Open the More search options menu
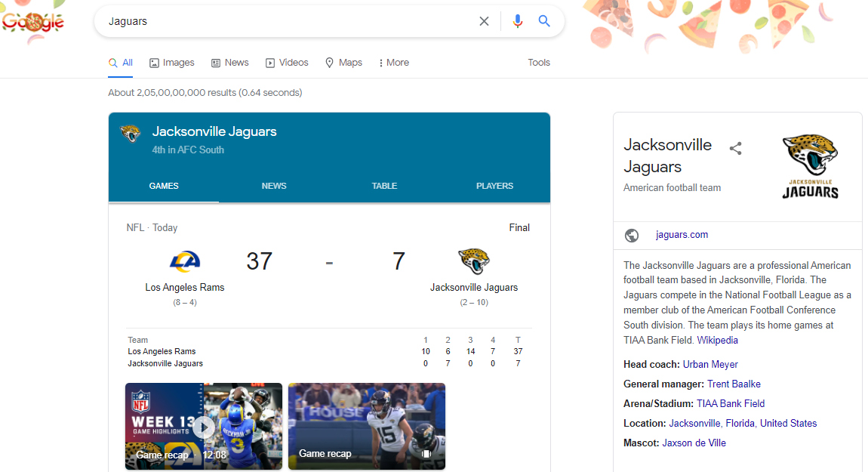The width and height of the screenshot is (868, 472). click(x=394, y=63)
